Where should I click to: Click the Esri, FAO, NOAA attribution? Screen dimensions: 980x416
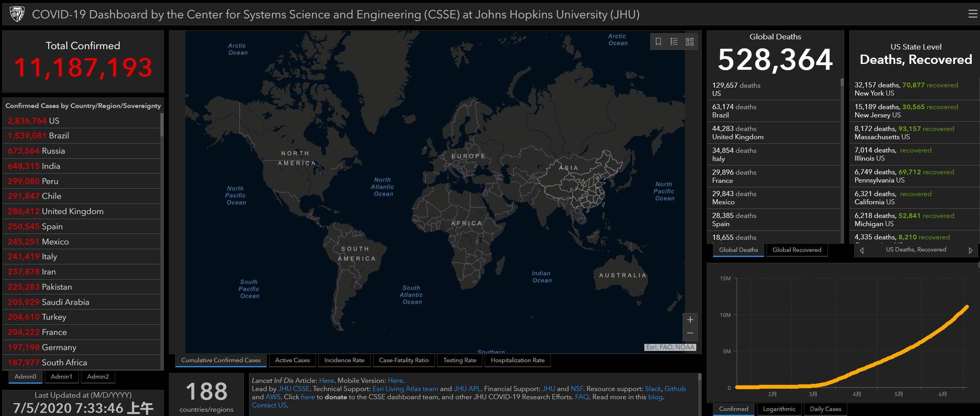670,347
